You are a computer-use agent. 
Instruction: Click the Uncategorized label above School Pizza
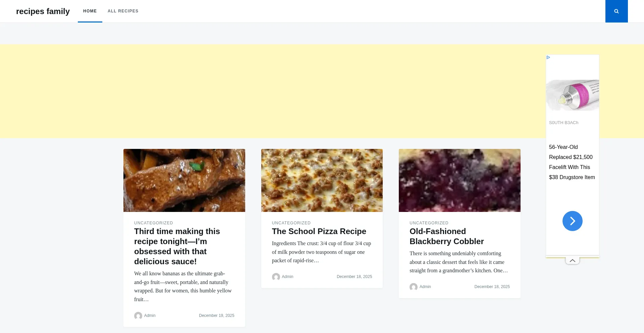coord(291,223)
